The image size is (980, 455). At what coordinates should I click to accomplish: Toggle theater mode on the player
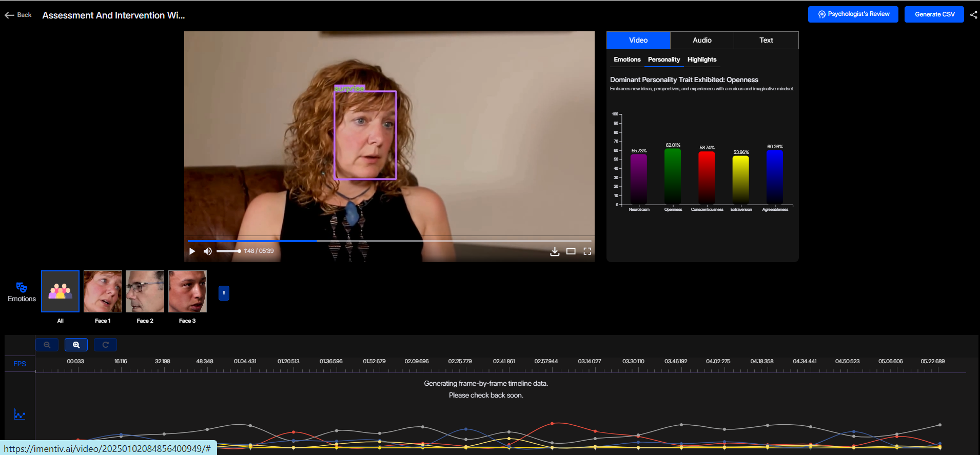click(571, 251)
